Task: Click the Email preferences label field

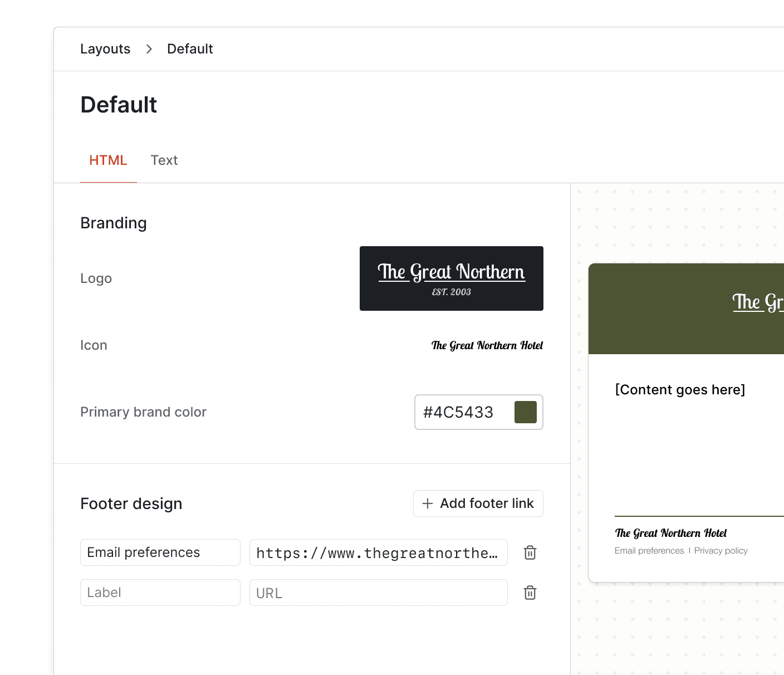Action: click(x=160, y=552)
